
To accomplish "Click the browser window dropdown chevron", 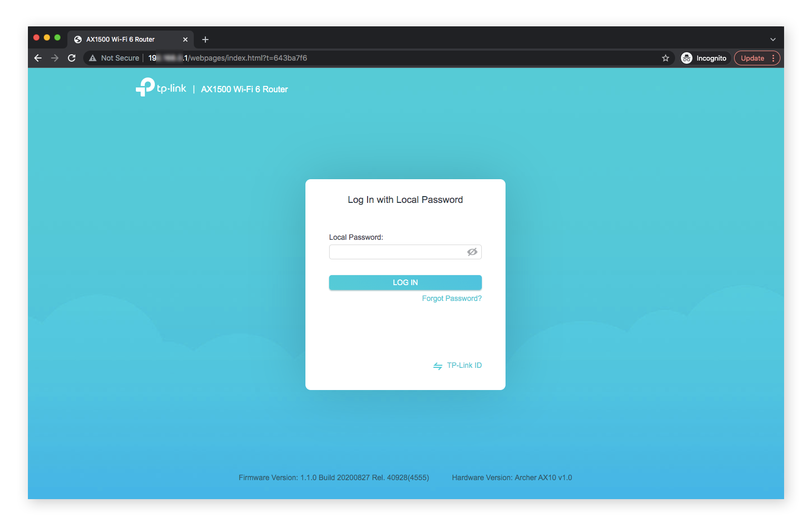I will [773, 39].
